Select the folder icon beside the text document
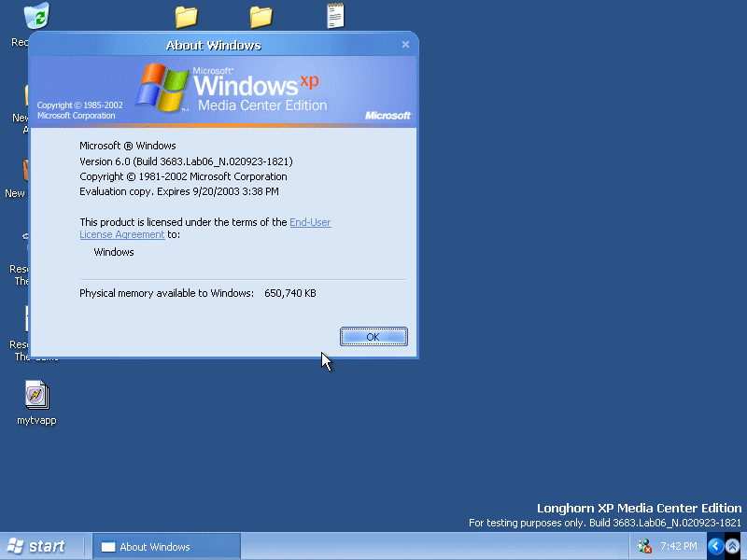This screenshot has height=560, width=747. pyautogui.click(x=261, y=17)
